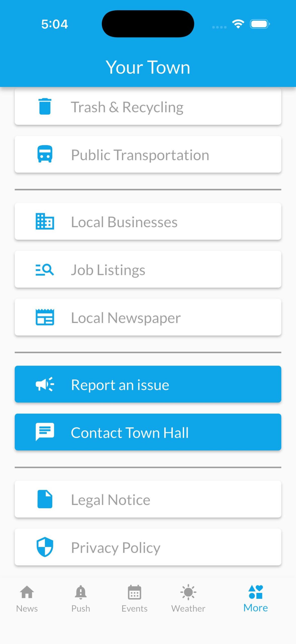Tap the newspaper icon
This screenshot has height=644, width=296.
click(x=45, y=317)
